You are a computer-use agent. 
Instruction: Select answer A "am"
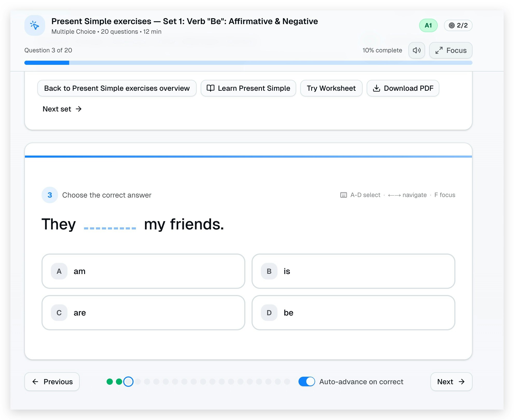[x=143, y=271]
